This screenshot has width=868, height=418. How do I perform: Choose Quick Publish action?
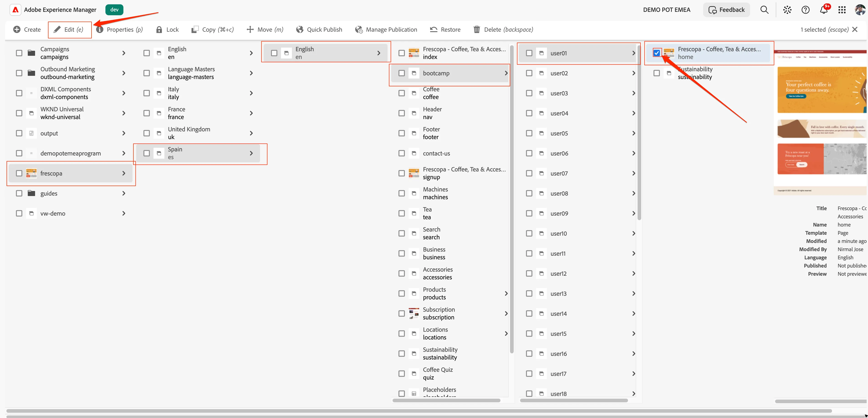pyautogui.click(x=319, y=30)
